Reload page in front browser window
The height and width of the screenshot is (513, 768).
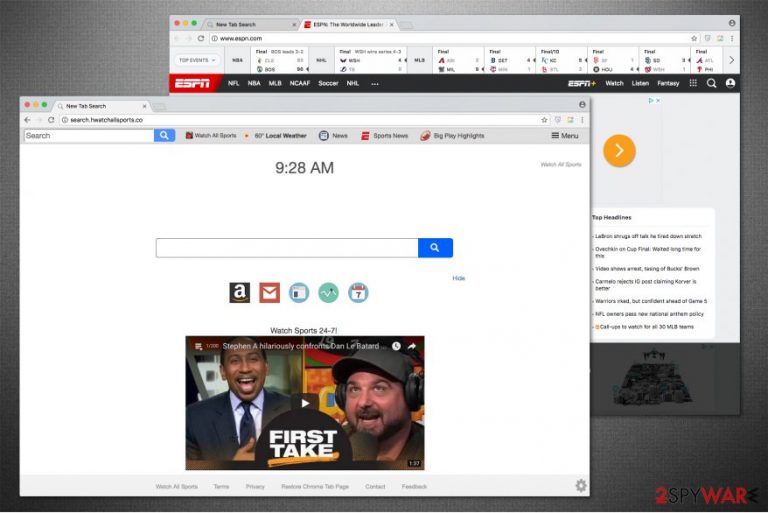[x=51, y=120]
